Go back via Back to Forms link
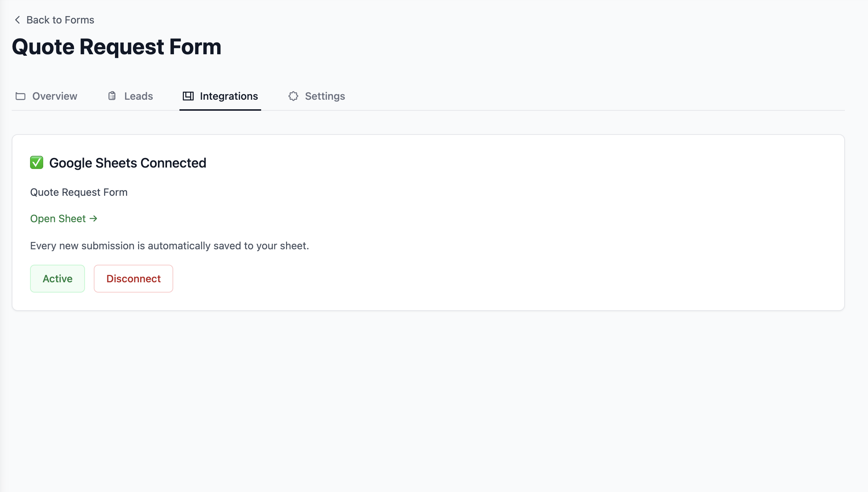Image resolution: width=868 pixels, height=492 pixels. coord(54,20)
